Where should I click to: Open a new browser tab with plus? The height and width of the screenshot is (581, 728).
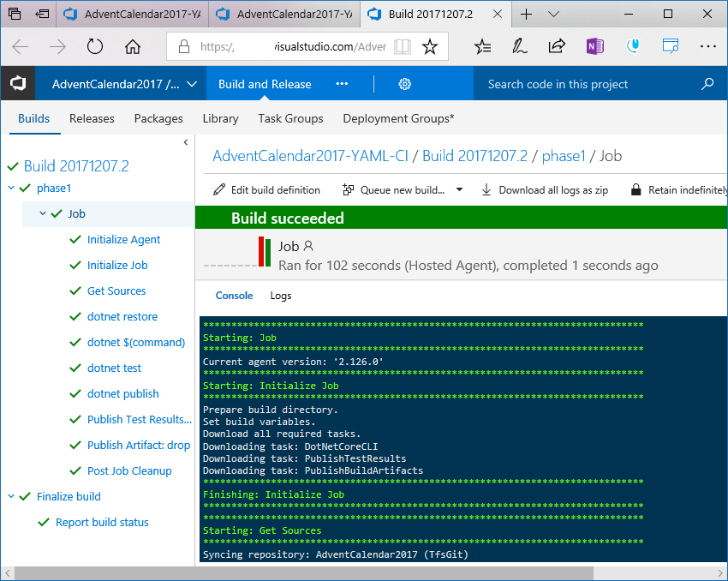526,15
